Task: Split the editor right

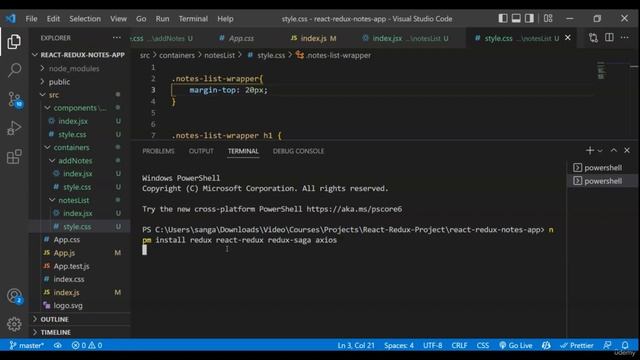Action: [609, 38]
